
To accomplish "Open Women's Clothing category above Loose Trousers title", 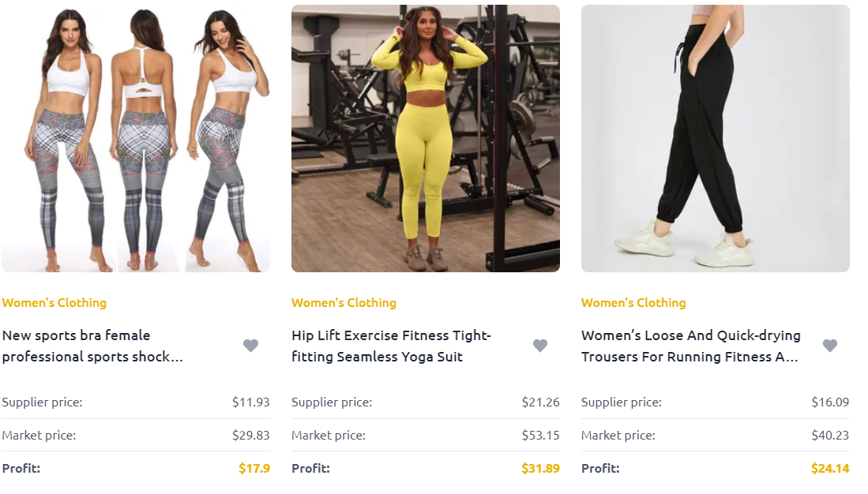I will tap(633, 303).
